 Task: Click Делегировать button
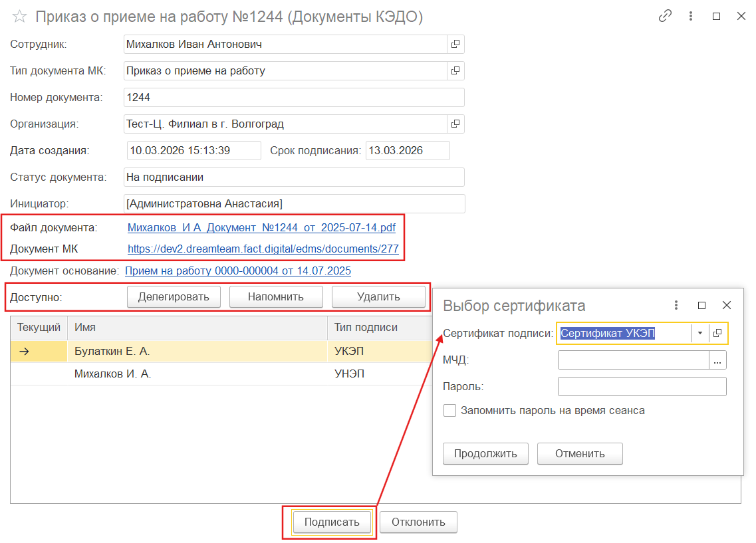(174, 297)
